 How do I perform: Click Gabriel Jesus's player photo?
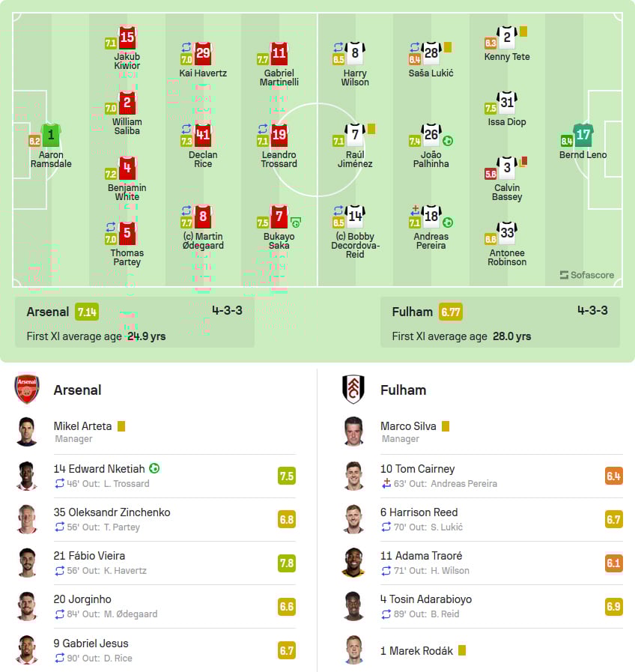[27, 650]
